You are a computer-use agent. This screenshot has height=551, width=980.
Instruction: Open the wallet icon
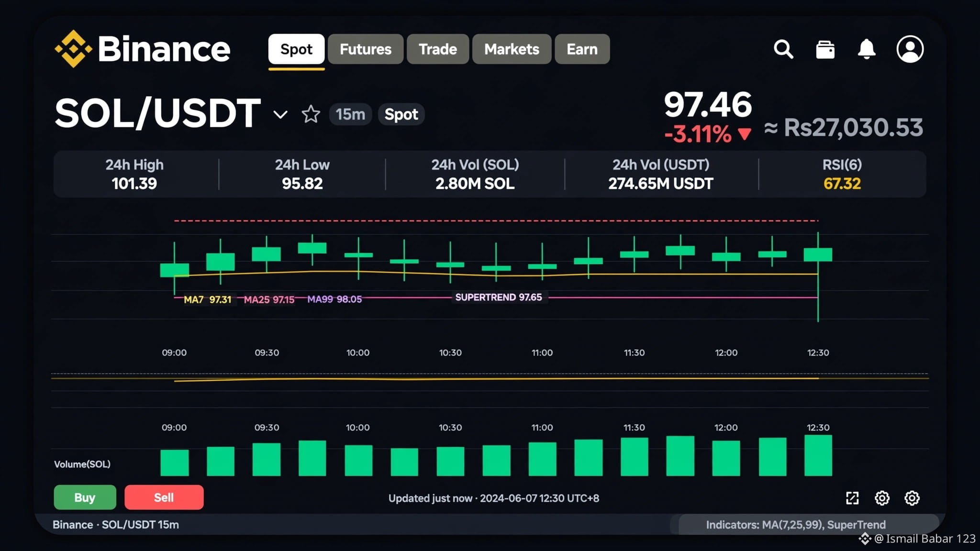(825, 49)
